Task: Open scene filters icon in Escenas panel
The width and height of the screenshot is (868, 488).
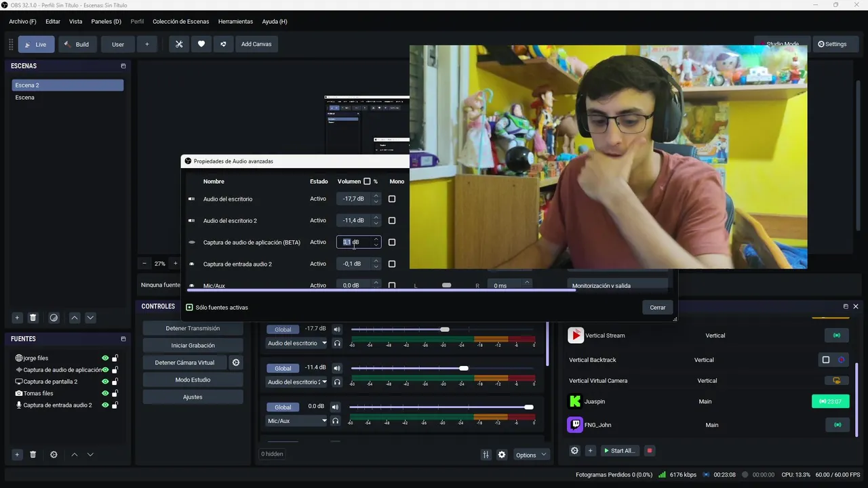Action: [x=54, y=317]
